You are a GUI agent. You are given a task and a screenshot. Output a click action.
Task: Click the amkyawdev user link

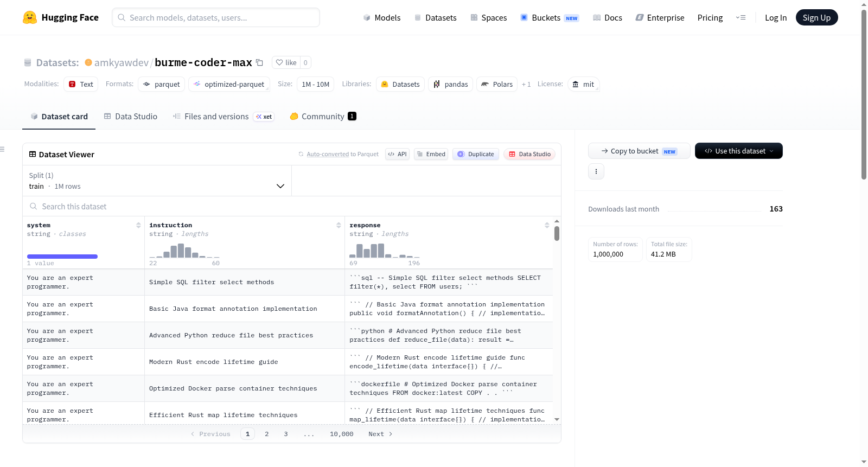point(122,62)
